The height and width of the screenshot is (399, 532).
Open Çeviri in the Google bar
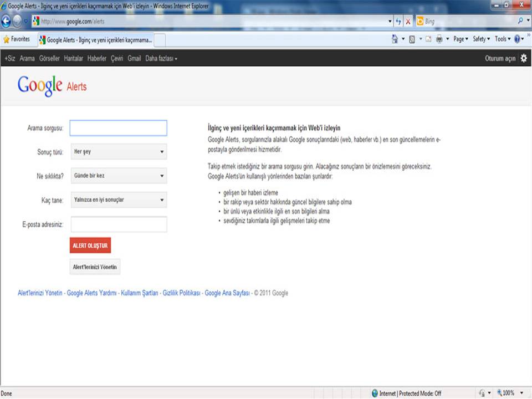117,58
